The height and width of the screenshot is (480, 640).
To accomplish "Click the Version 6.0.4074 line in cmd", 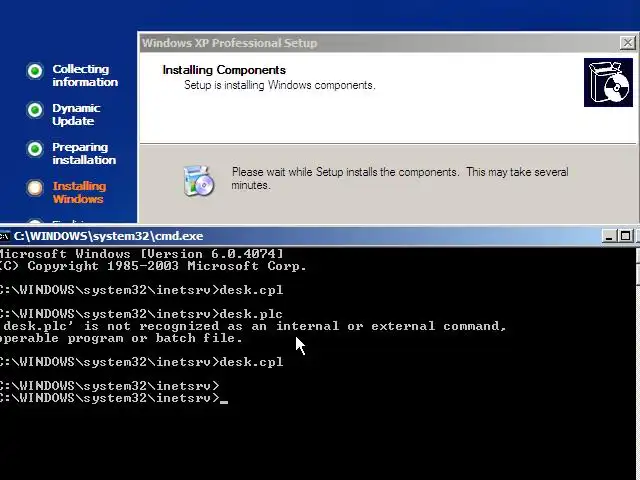I will point(141,254).
